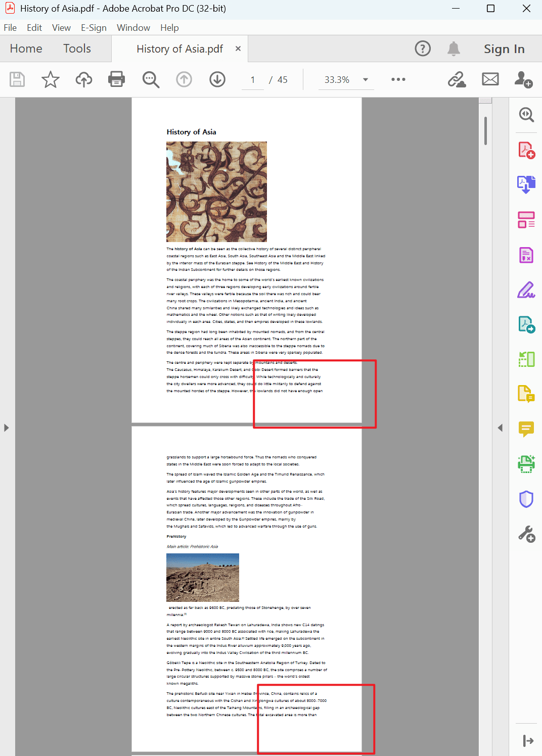Open the E-Sign menu
Screen dimensions: 542x756
pyautogui.click(x=94, y=28)
